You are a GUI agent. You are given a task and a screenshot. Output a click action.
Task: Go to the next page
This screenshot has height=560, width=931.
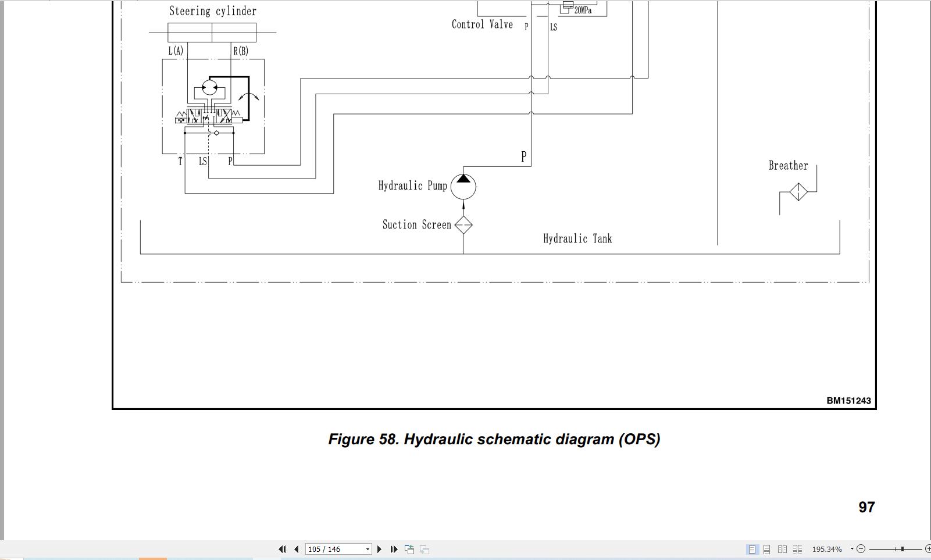[x=379, y=549]
